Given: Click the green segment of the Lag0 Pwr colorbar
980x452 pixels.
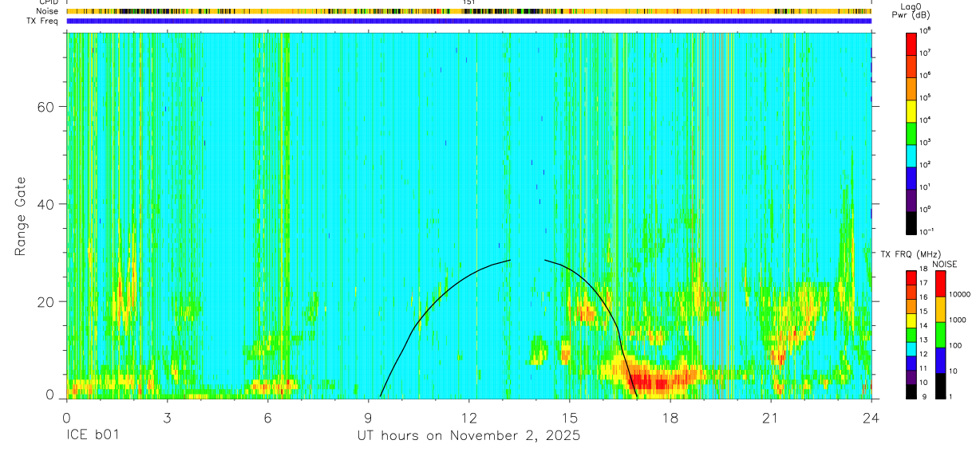Looking at the screenshot, I should pyautogui.click(x=911, y=132).
